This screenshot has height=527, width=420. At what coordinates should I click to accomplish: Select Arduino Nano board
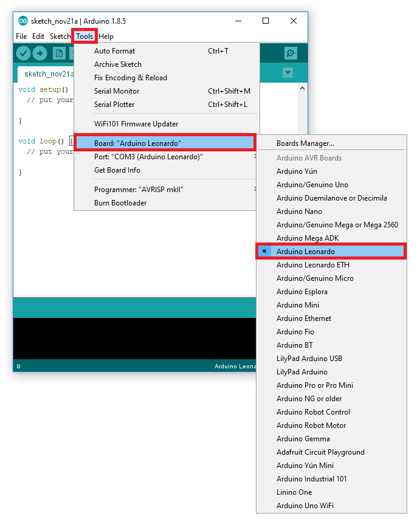(331, 212)
